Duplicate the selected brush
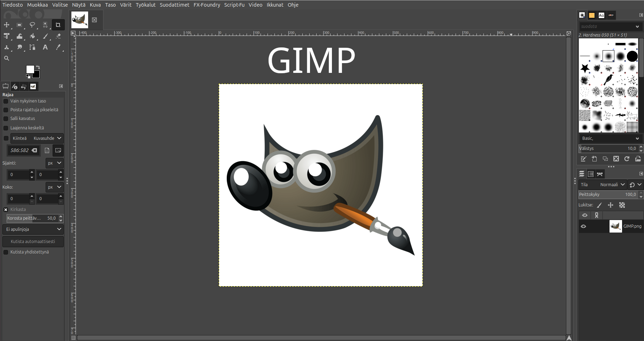Screen dimensions: 644x341 pos(605,159)
